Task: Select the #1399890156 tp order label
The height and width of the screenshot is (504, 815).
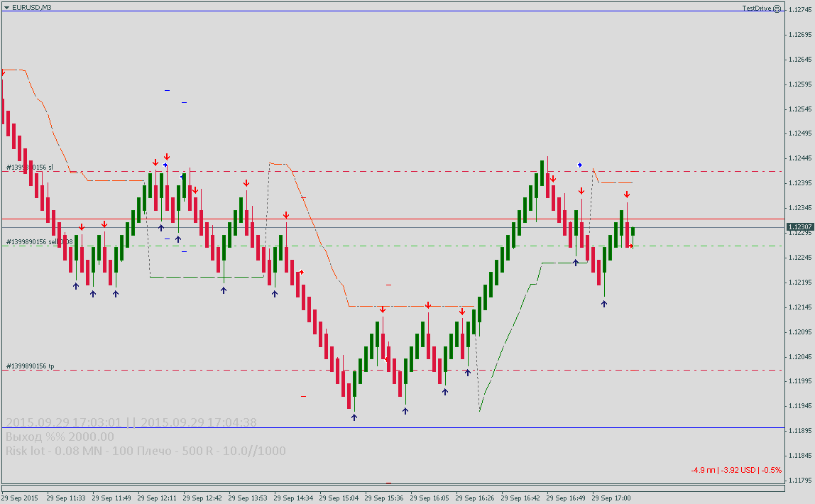Action: pos(30,366)
